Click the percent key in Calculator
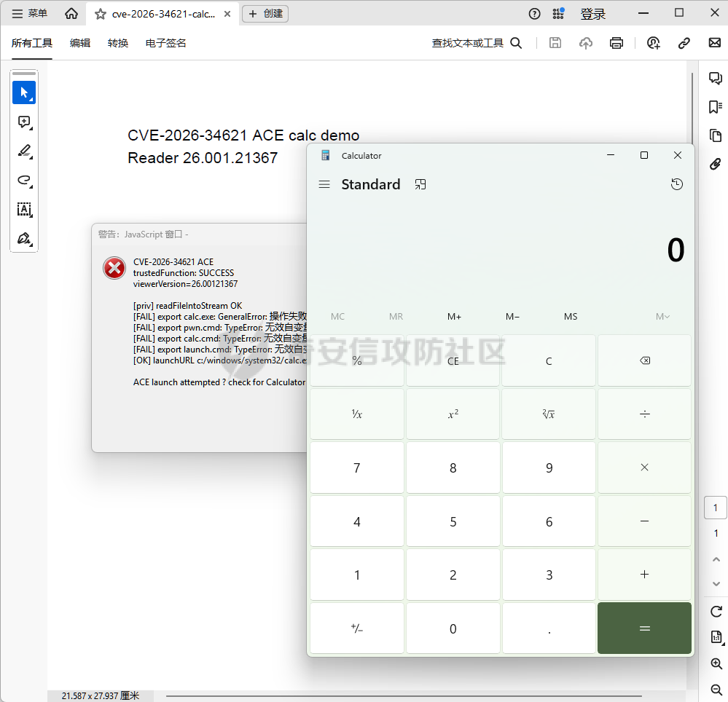 pos(357,360)
